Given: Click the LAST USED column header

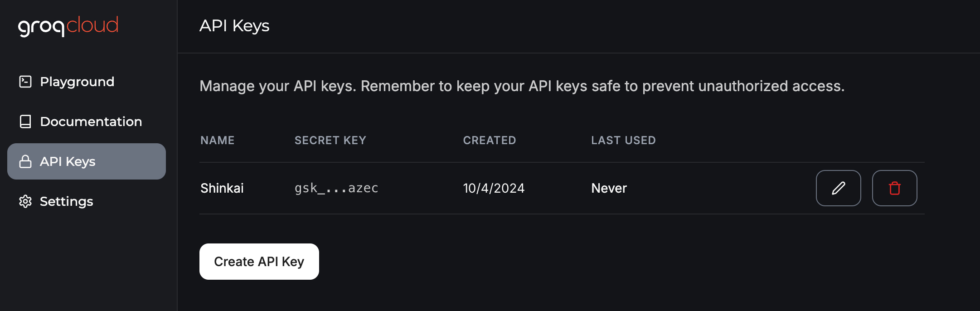Looking at the screenshot, I should click(x=623, y=140).
